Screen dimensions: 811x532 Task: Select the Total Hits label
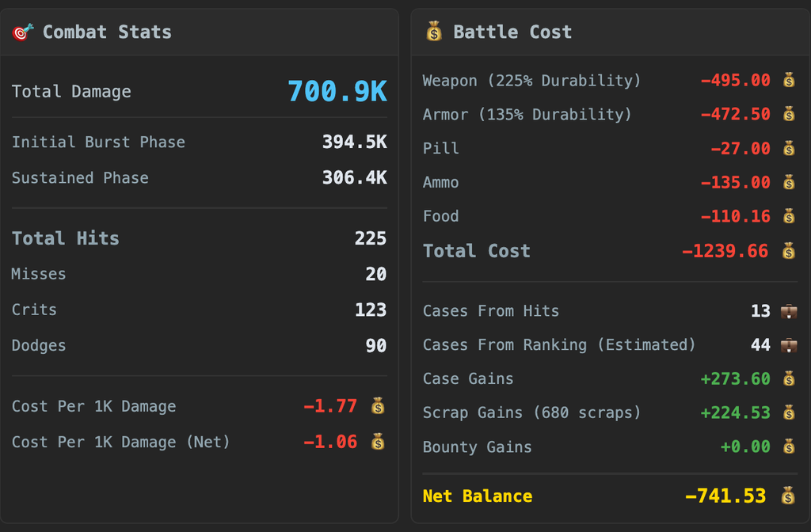click(65, 238)
